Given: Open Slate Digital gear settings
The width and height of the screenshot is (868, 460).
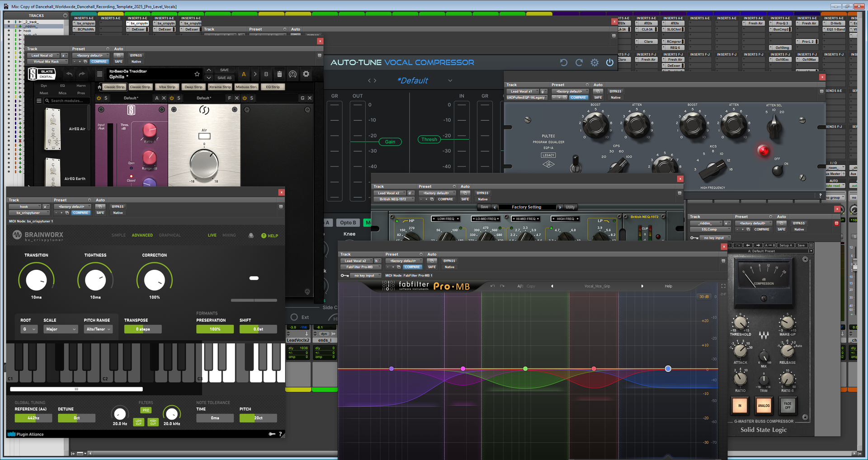Looking at the screenshot, I should (306, 74).
